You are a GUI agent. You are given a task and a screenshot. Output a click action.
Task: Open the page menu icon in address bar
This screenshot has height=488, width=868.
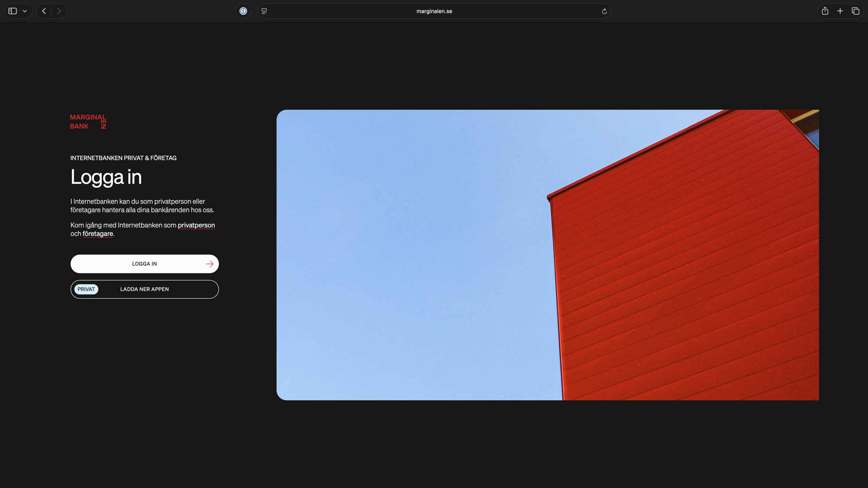point(264,11)
